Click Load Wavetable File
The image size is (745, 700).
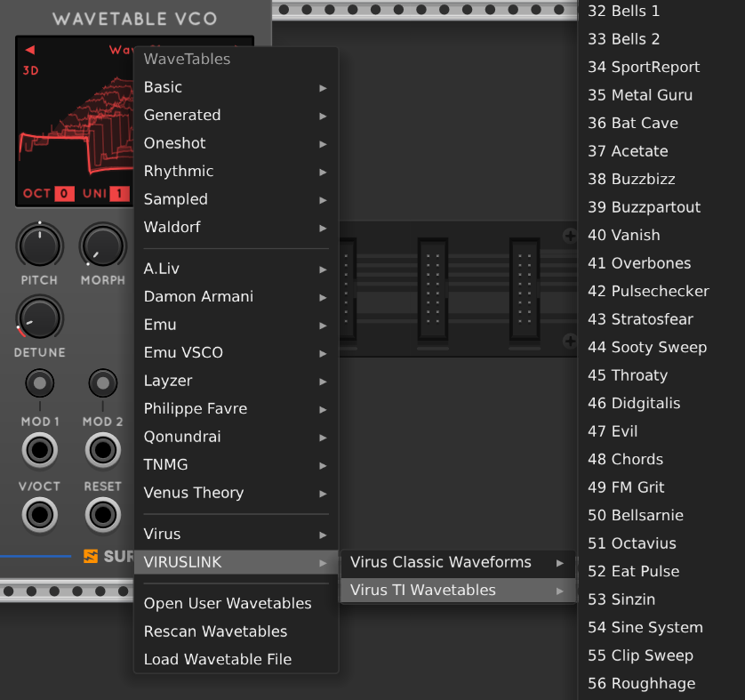(x=218, y=660)
